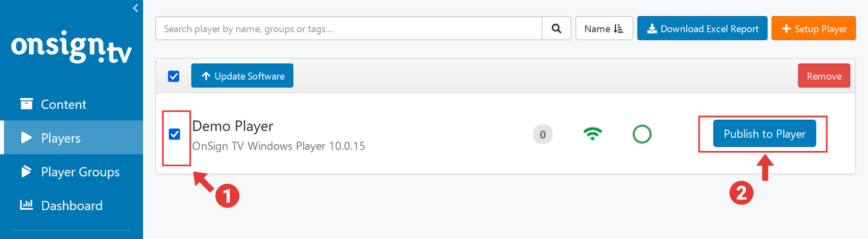Toggle the select-all players checkbox
Viewport: 868px width, 239px height.
coord(174,76)
